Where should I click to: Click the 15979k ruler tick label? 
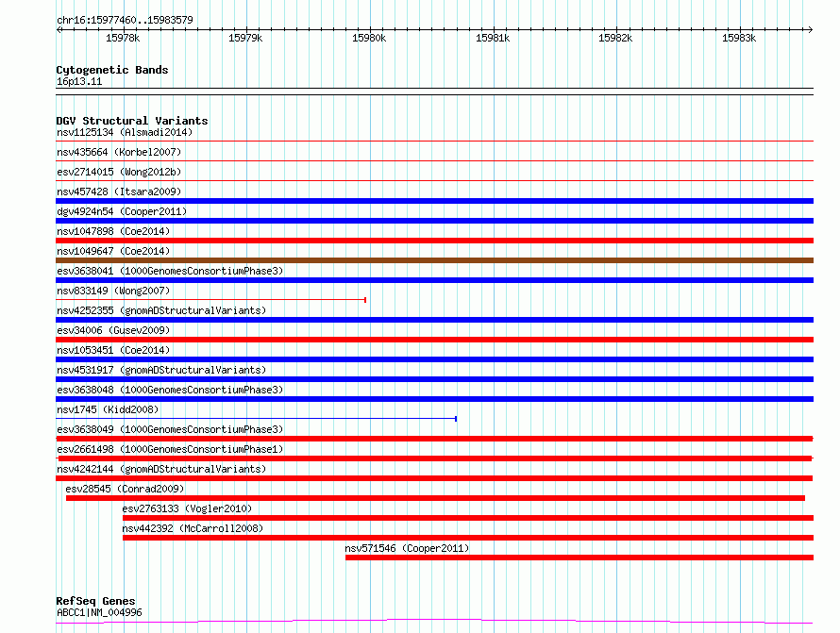(245, 38)
